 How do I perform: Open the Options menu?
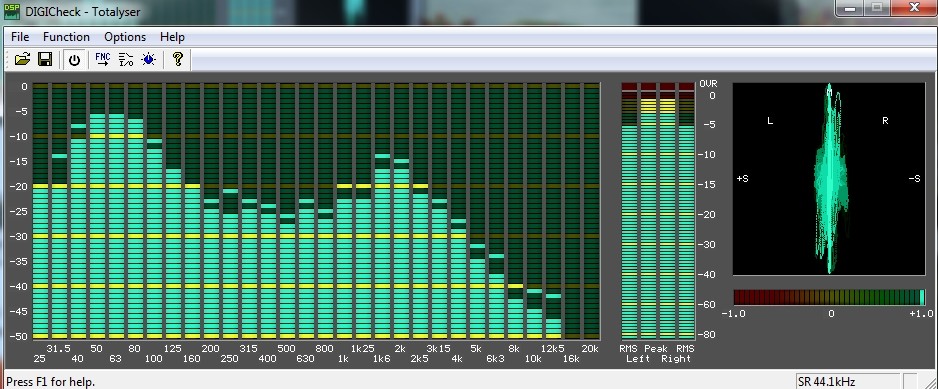pyautogui.click(x=125, y=37)
